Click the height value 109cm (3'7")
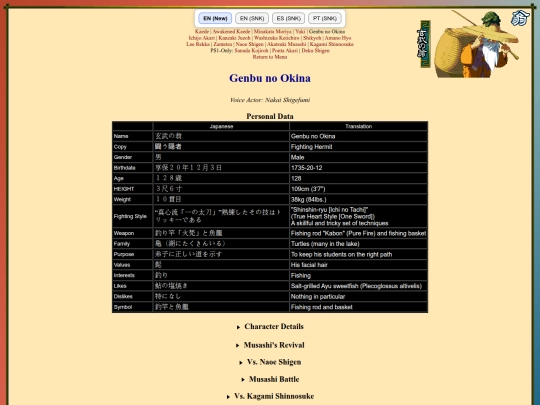Screen dimensions: 540x405 pyautogui.click(x=359, y=189)
